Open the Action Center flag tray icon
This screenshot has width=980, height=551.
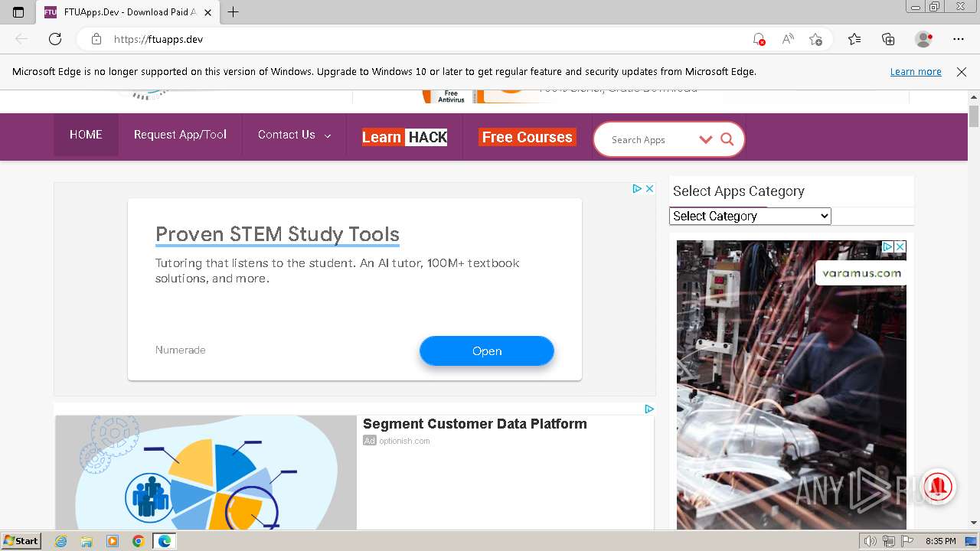point(907,541)
